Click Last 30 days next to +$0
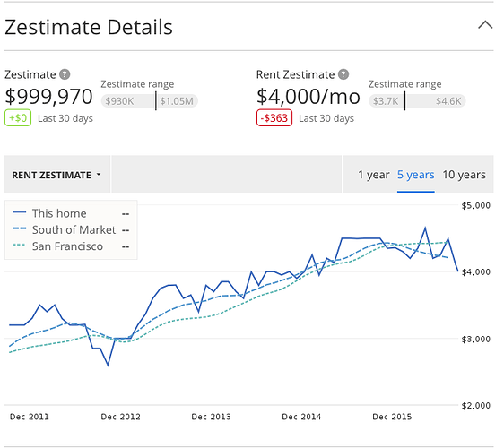Viewport: 504px width, 448px height. [65, 118]
